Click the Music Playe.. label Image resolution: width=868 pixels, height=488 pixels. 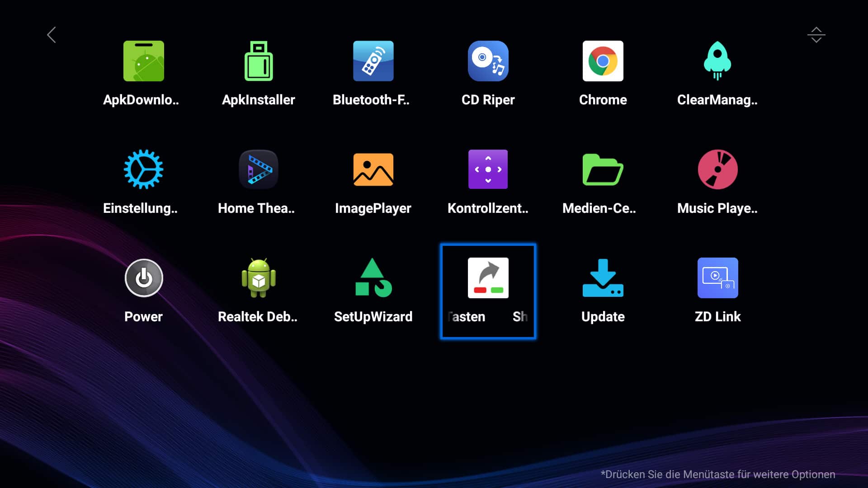[717, 208]
